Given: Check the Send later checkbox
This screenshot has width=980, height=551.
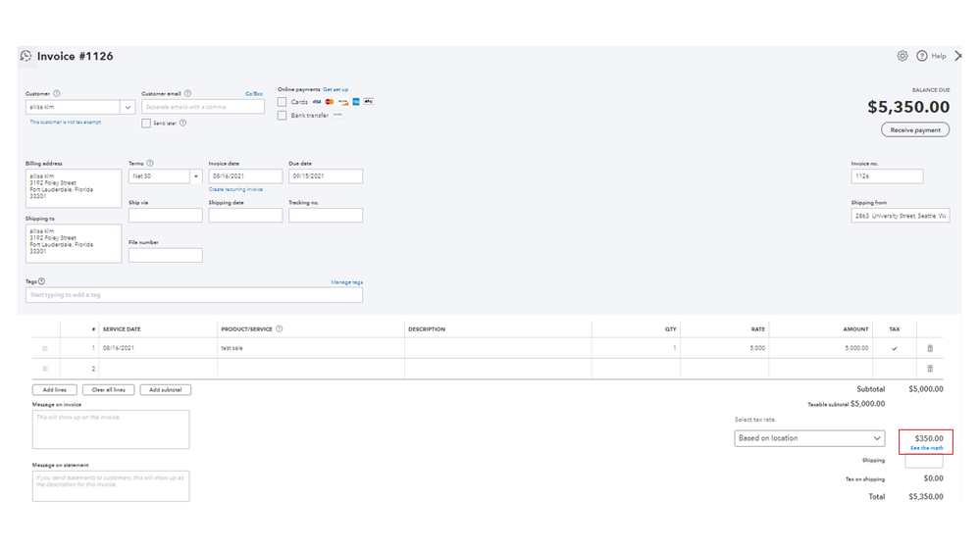Looking at the screenshot, I should [146, 124].
